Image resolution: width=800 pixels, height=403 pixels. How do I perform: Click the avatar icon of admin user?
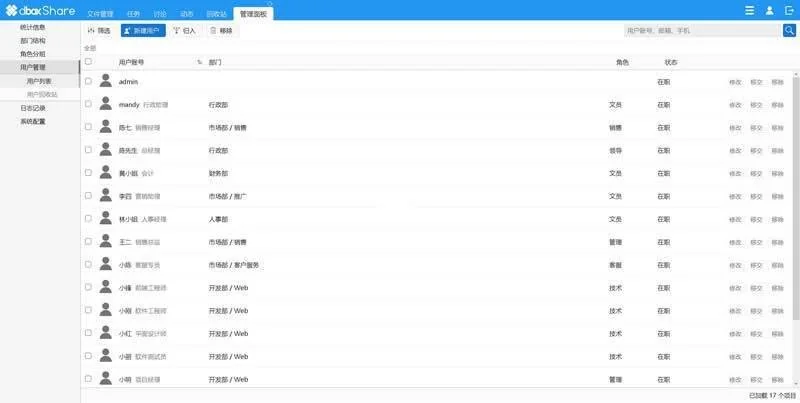(x=105, y=80)
